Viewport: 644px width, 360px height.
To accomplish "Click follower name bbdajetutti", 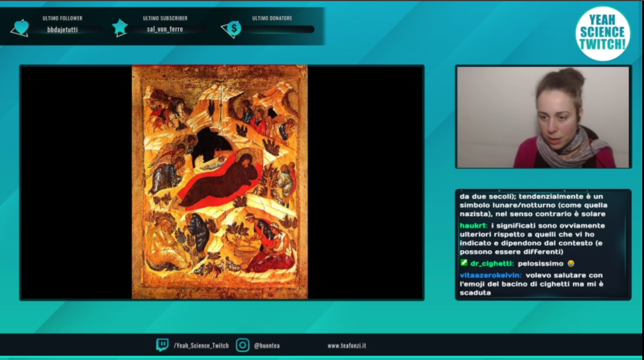I will (x=62, y=29).
